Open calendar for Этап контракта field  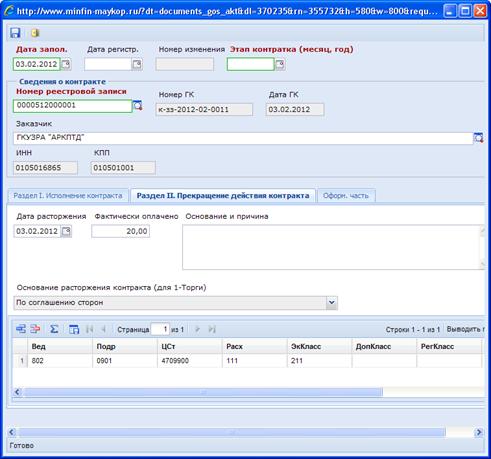pyautogui.click(x=280, y=64)
